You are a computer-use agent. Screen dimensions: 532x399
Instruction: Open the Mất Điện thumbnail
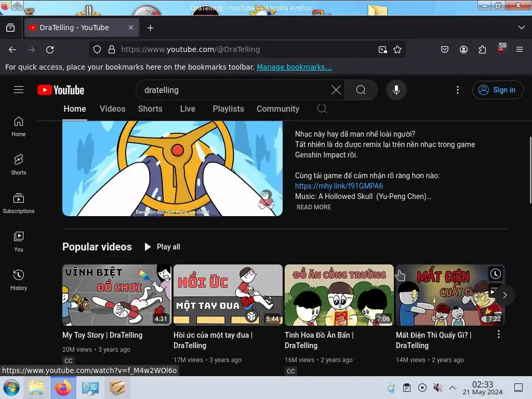coord(450,295)
